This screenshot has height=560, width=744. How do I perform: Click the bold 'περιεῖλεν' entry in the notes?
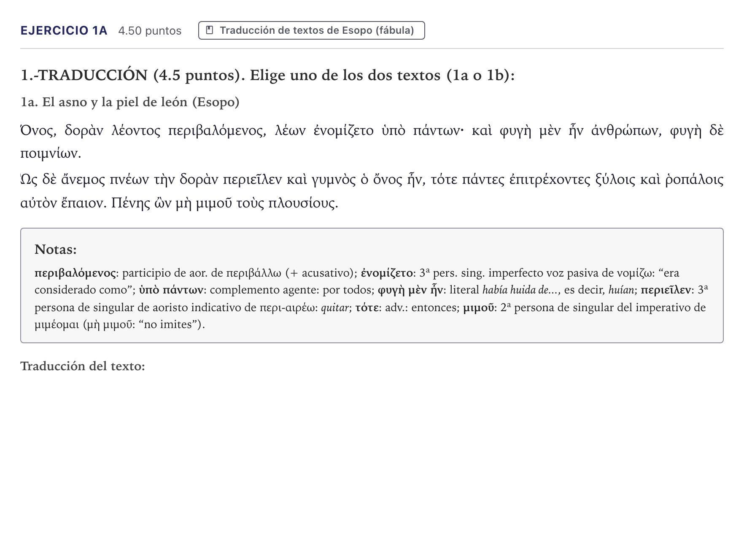coord(666,290)
